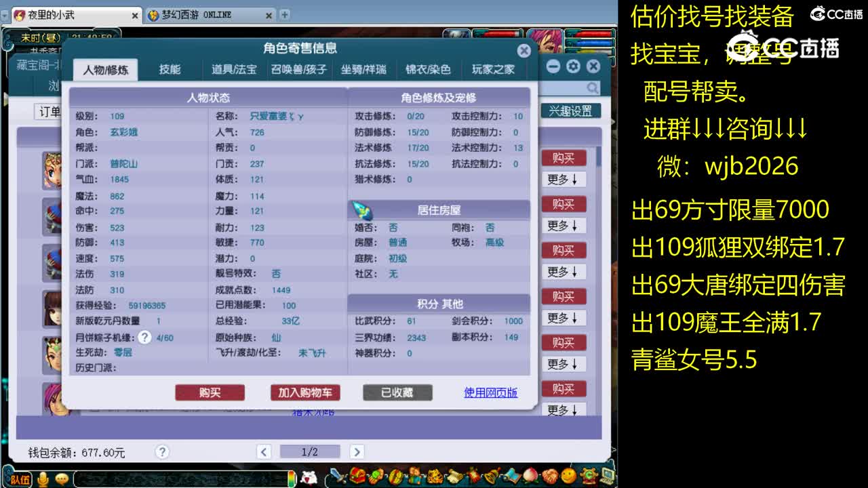The image size is (868, 488).
Task: Close the 夜里的小武 browser tab
Action: click(134, 15)
